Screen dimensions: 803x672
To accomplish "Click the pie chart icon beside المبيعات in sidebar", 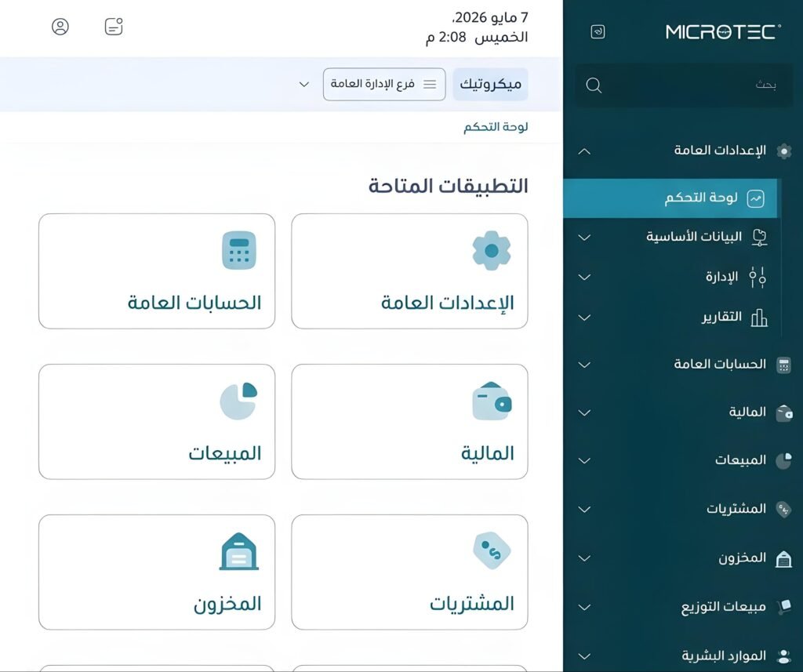I will tap(783, 461).
